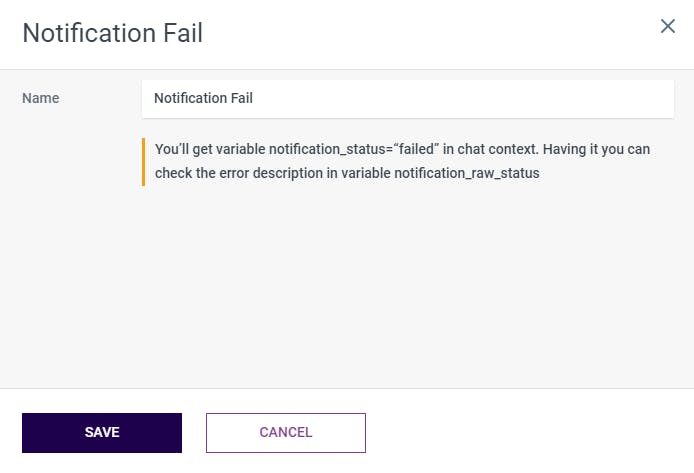Viewport: 694px width, 473px height.
Task: Click the word "check" in second hint line
Action: (174, 174)
